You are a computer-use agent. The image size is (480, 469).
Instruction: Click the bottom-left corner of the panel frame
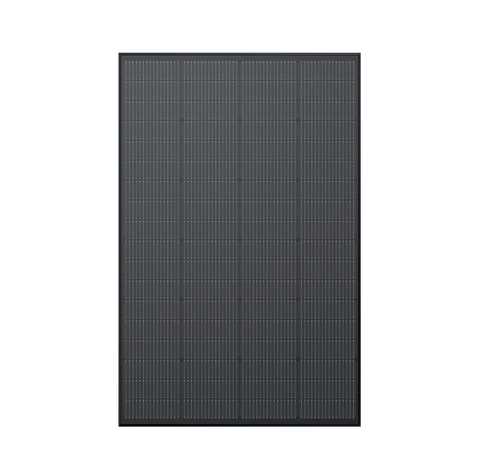[121, 424]
